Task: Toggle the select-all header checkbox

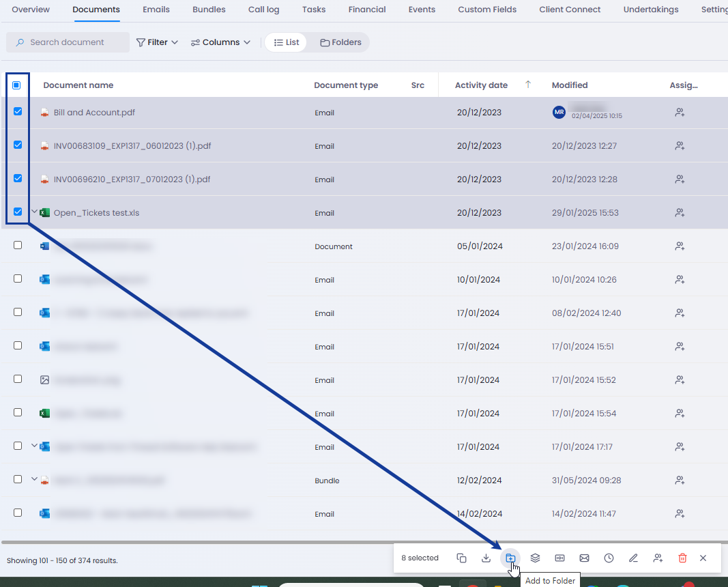Action: point(16,85)
